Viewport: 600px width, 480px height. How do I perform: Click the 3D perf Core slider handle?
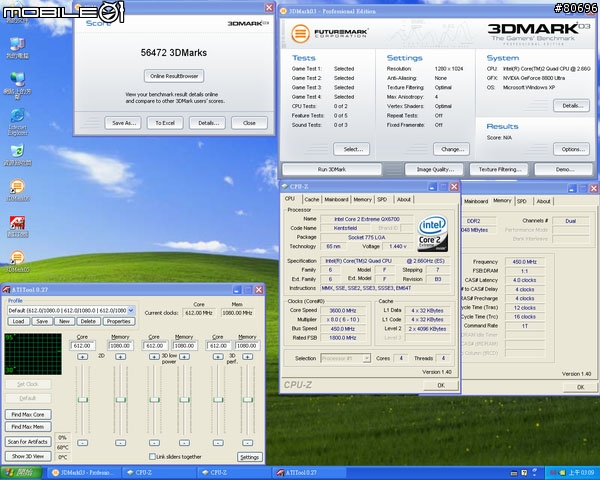click(218, 400)
